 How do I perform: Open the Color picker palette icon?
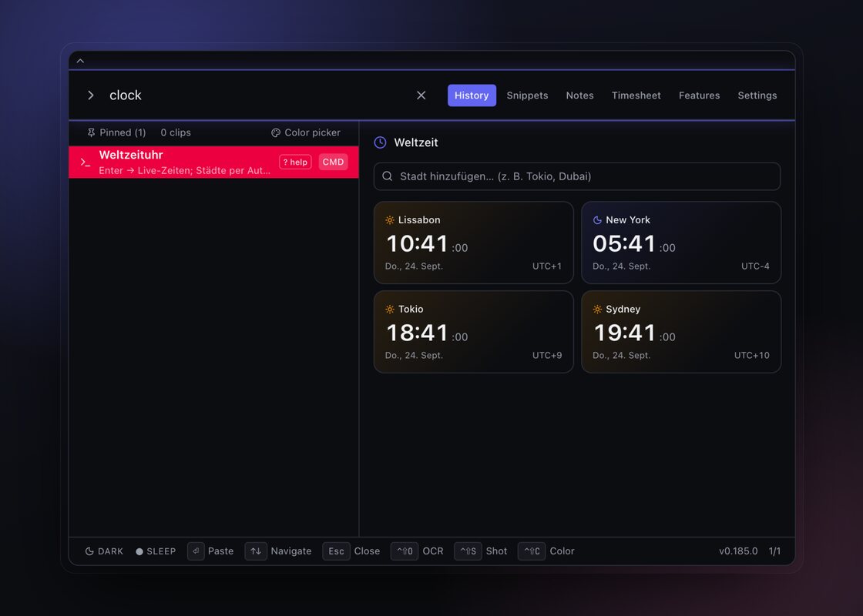[276, 132]
